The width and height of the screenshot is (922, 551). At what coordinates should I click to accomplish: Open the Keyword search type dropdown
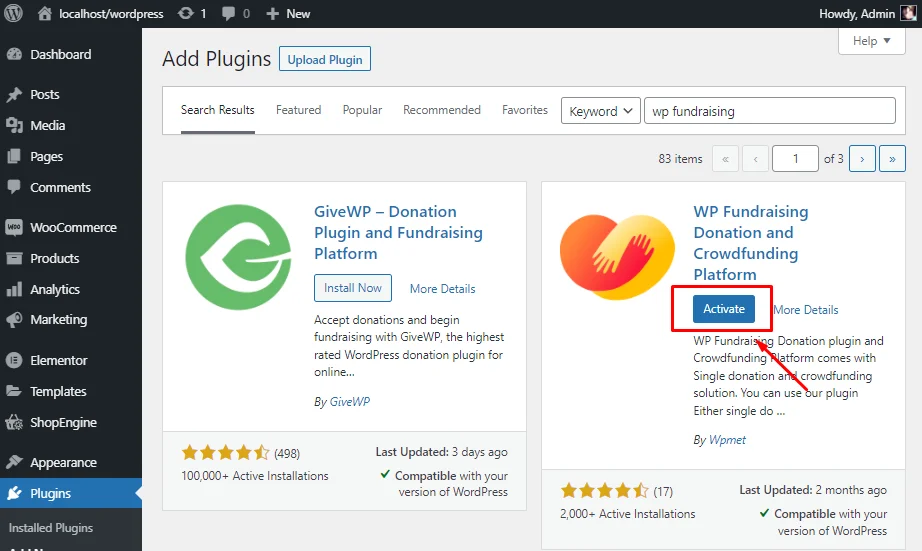click(600, 111)
